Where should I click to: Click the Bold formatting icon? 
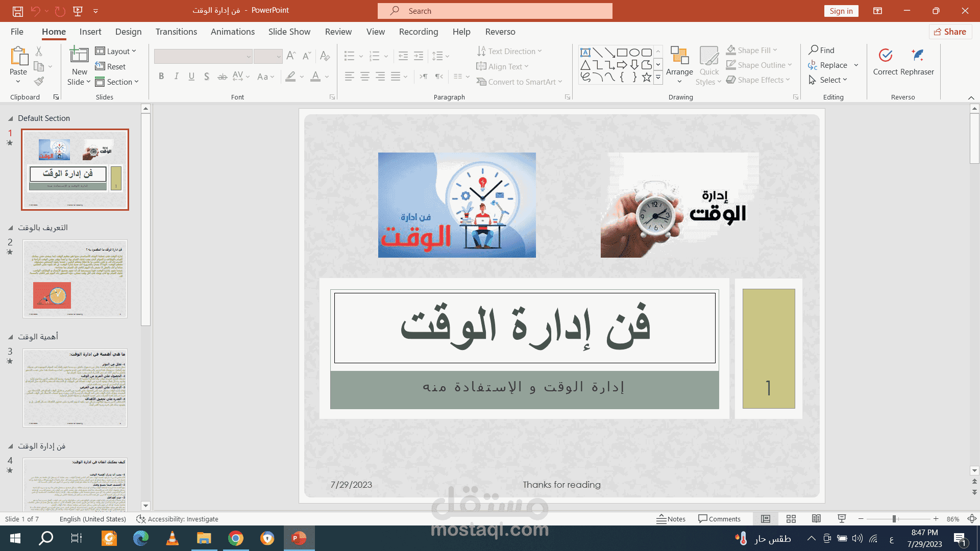(161, 77)
